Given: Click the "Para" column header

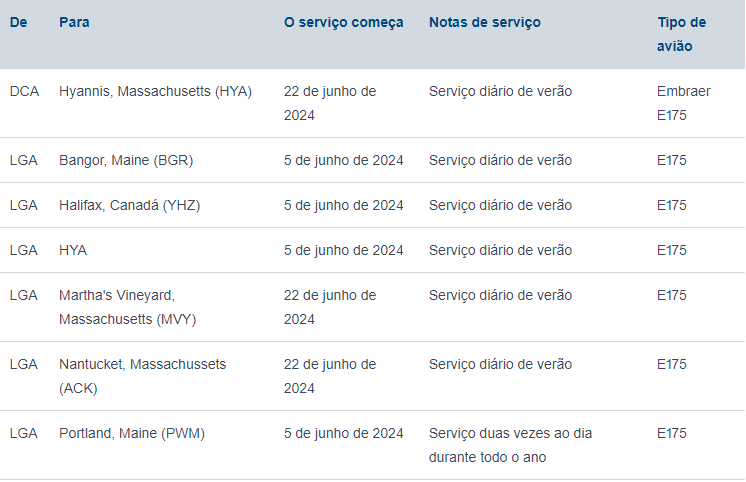Looking at the screenshot, I should click(74, 22).
